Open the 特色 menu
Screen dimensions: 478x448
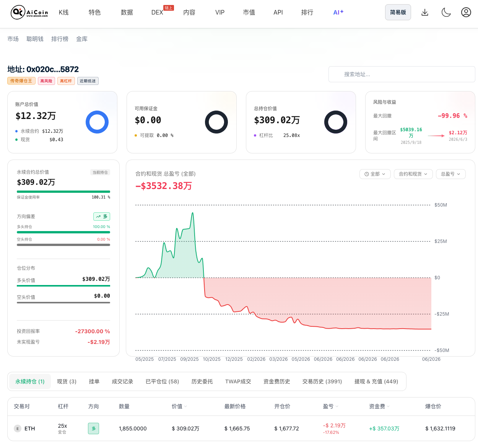coord(95,13)
